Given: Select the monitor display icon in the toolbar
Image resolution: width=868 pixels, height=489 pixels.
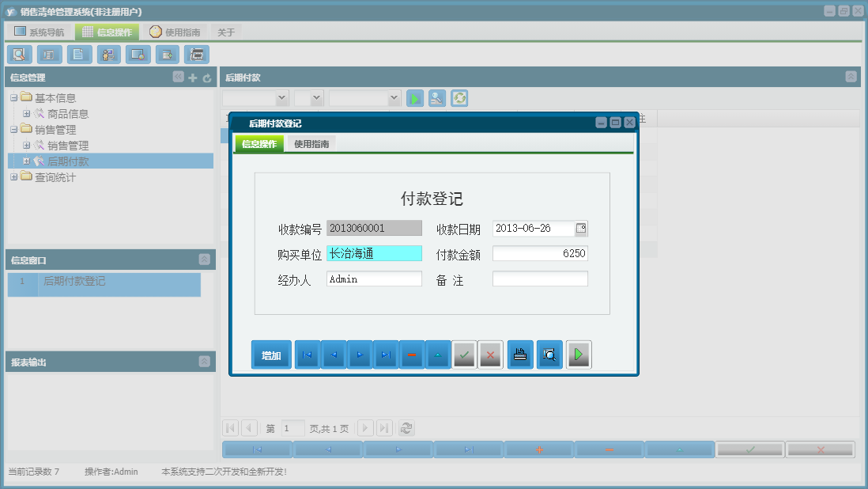Looking at the screenshot, I should click(138, 54).
